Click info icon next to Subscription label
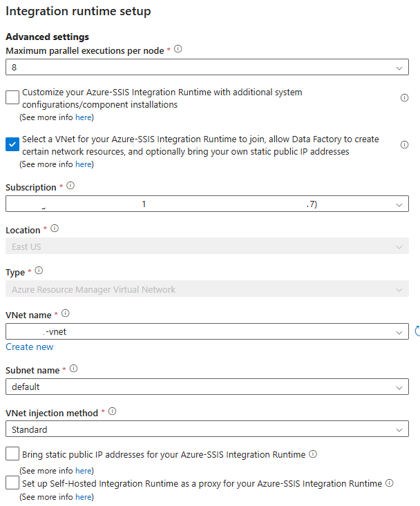 [70, 186]
